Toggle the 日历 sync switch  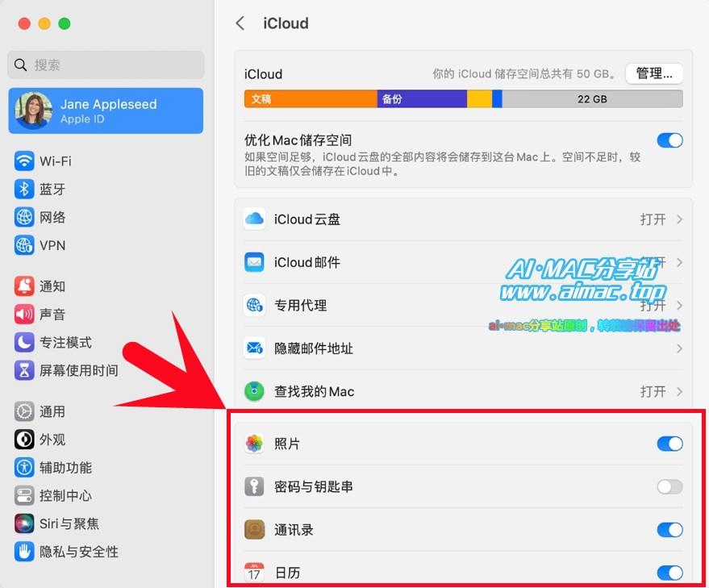pos(669,573)
